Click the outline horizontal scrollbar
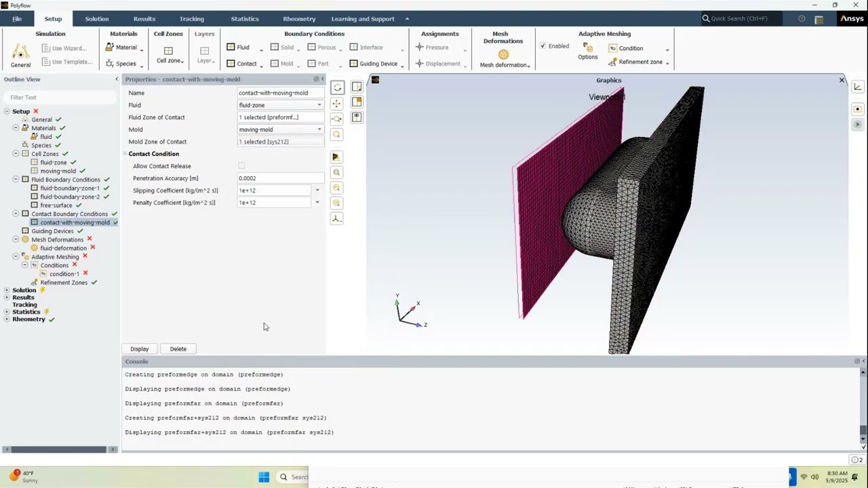The height and width of the screenshot is (488, 868). click(x=59, y=449)
